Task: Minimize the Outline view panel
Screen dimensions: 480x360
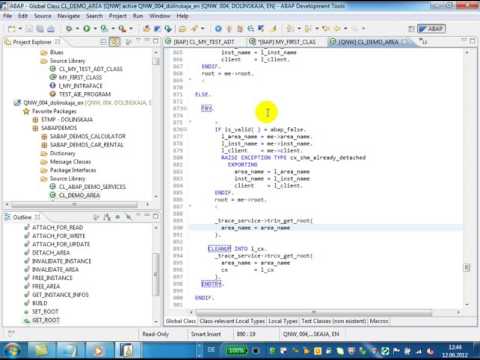Action: pyautogui.click(x=147, y=216)
